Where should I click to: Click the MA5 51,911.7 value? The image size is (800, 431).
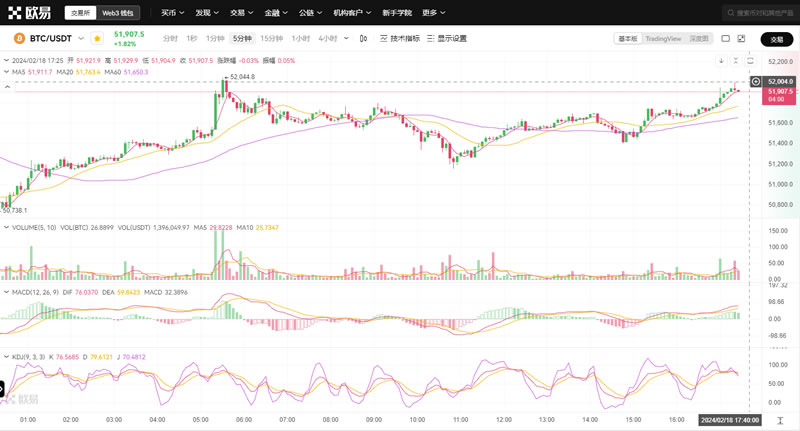pos(40,72)
